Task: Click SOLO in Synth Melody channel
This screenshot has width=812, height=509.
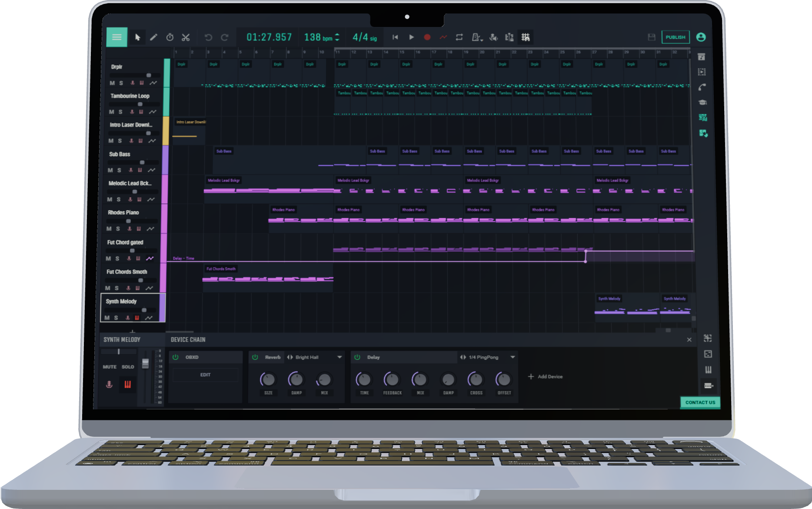Action: click(x=128, y=367)
